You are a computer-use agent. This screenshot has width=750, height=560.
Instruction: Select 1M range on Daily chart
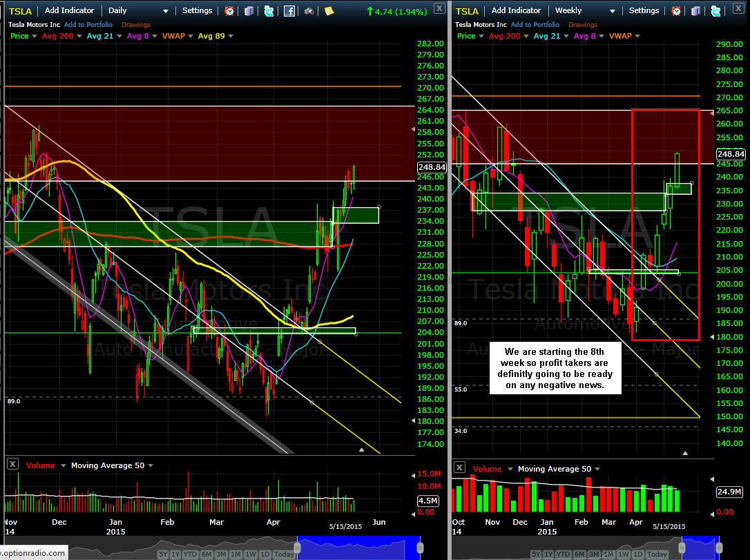tap(235, 554)
